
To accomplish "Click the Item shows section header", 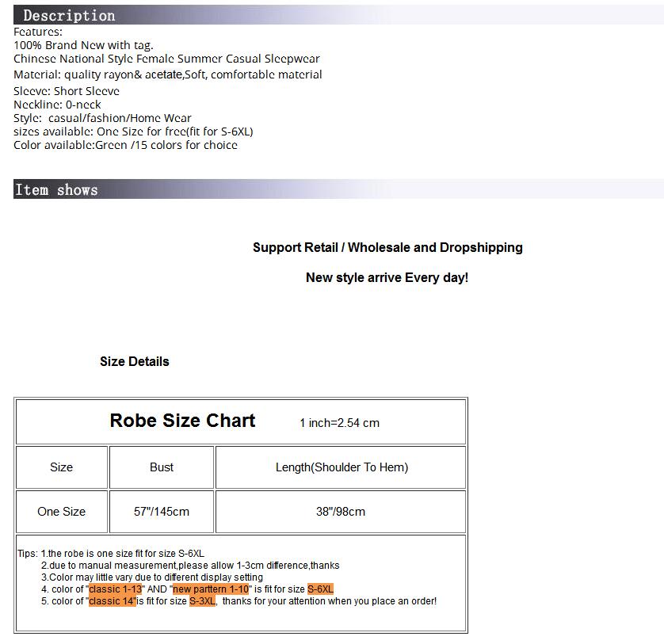I will click(x=56, y=189).
